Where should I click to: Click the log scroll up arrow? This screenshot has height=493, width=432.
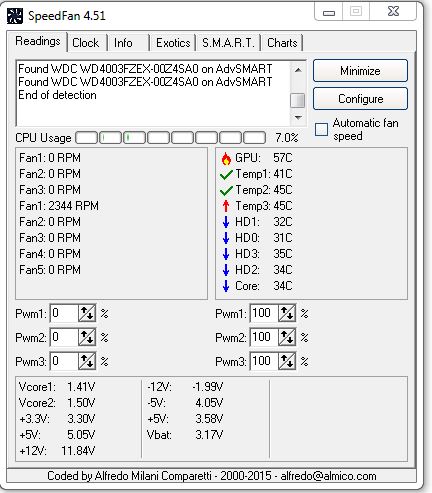tap(298, 70)
